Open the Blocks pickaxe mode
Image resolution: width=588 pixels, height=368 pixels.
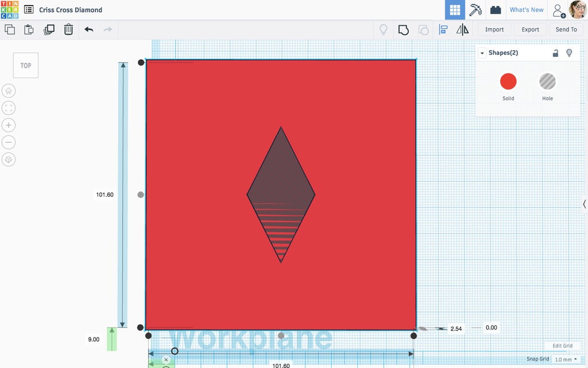coord(475,10)
